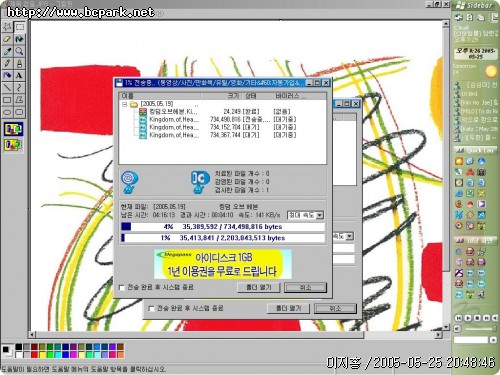Select the 734,498,816 Kingdom.of.Hea file row

(x=218, y=119)
